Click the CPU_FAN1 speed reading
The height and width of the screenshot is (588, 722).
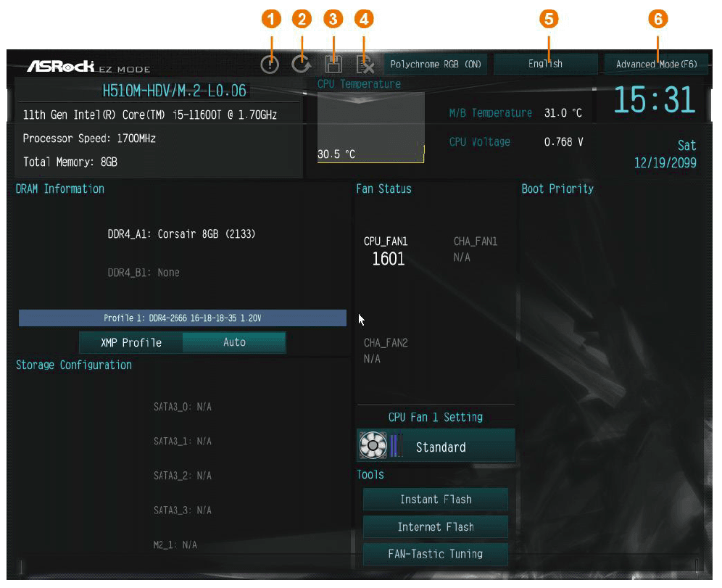tap(388, 259)
